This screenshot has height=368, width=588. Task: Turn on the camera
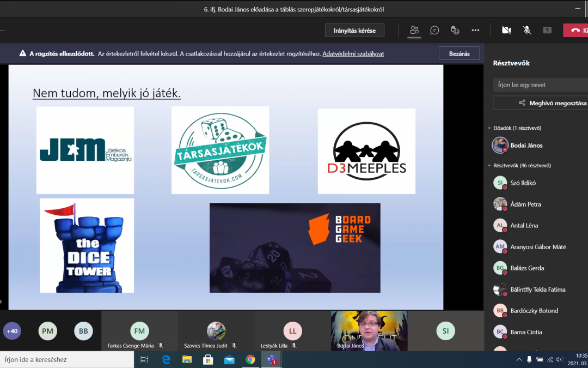point(506,31)
